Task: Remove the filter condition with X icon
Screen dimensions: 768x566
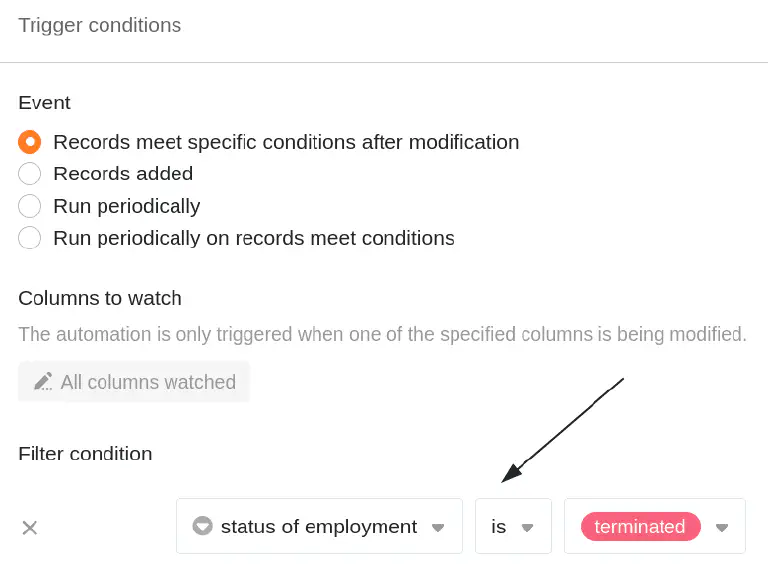Action: (x=30, y=528)
